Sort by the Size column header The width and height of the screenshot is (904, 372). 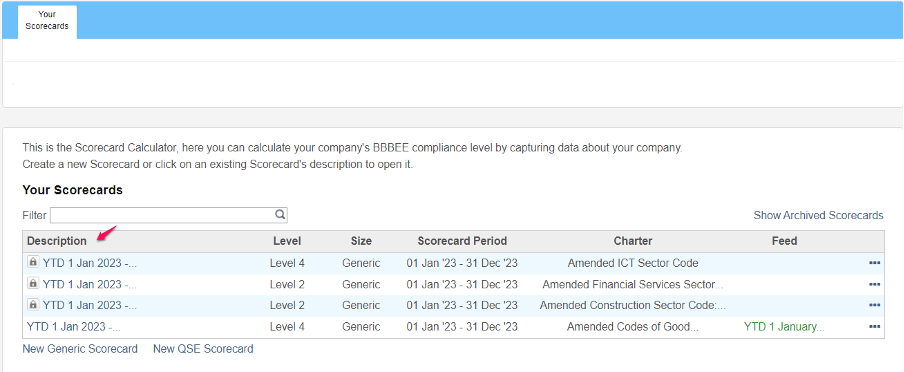point(361,241)
